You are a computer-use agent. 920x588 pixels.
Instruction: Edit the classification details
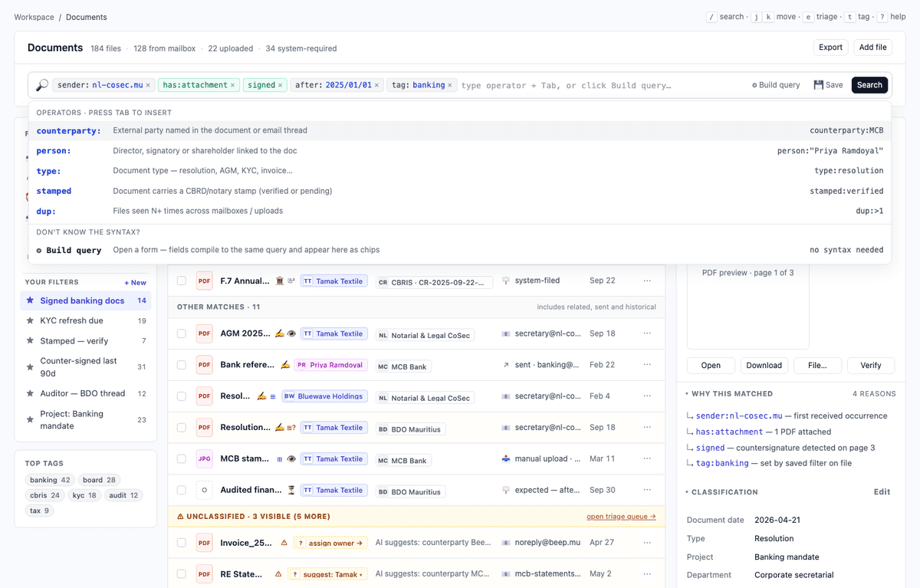(882, 492)
